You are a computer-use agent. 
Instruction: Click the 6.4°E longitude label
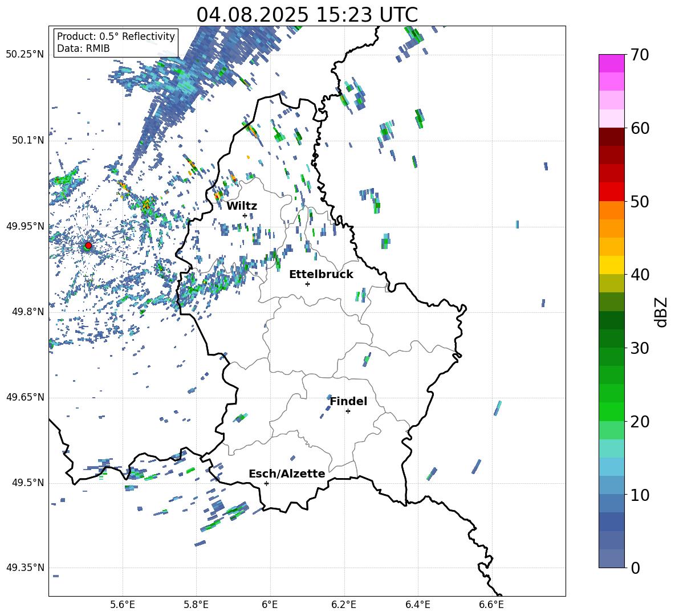point(418,605)
